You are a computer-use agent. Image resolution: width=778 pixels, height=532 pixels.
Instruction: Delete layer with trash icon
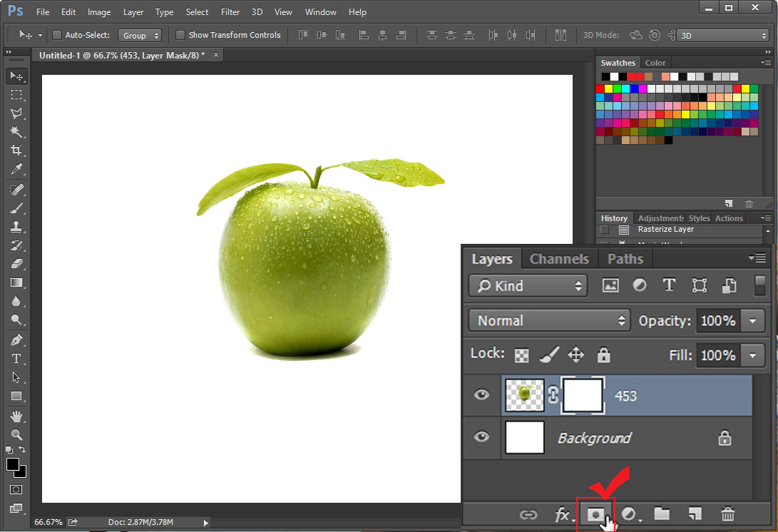(728, 513)
